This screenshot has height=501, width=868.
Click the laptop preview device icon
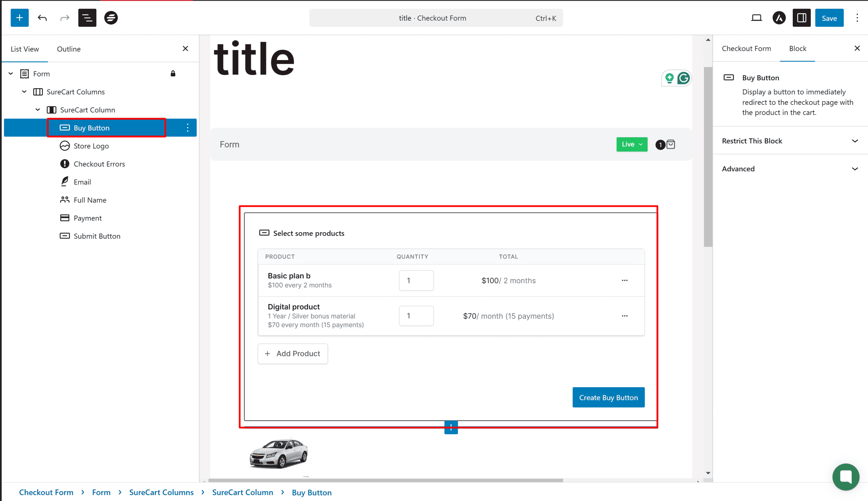pos(756,18)
